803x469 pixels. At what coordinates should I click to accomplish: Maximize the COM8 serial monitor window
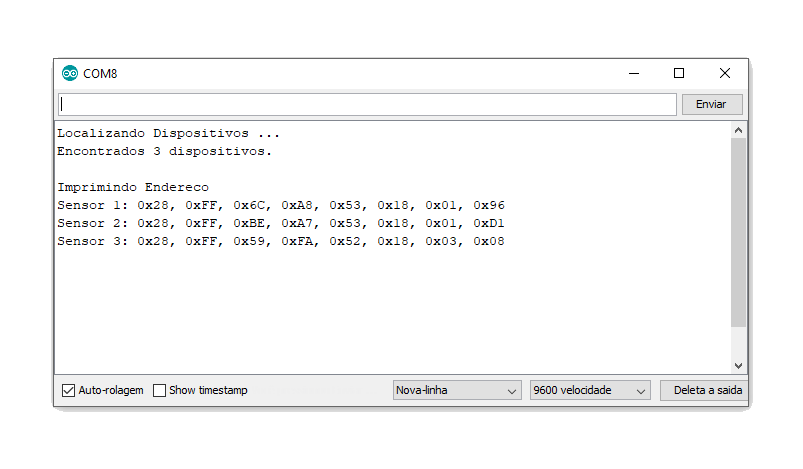click(679, 73)
